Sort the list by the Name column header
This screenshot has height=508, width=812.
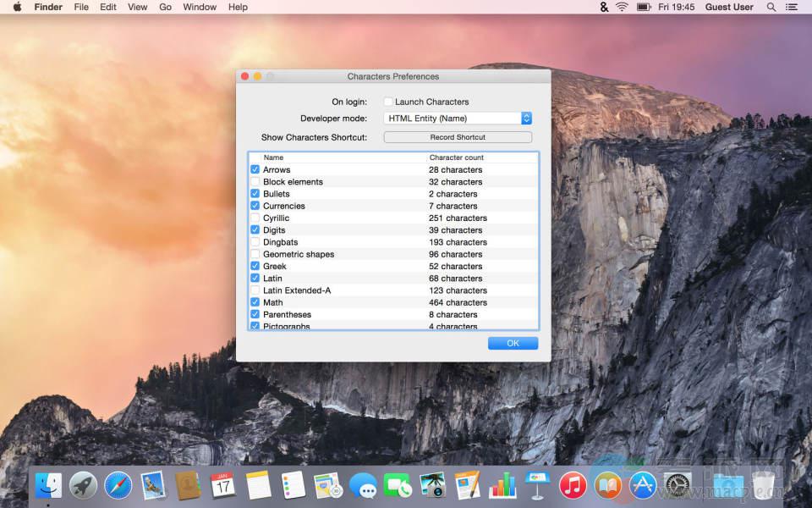pos(273,157)
